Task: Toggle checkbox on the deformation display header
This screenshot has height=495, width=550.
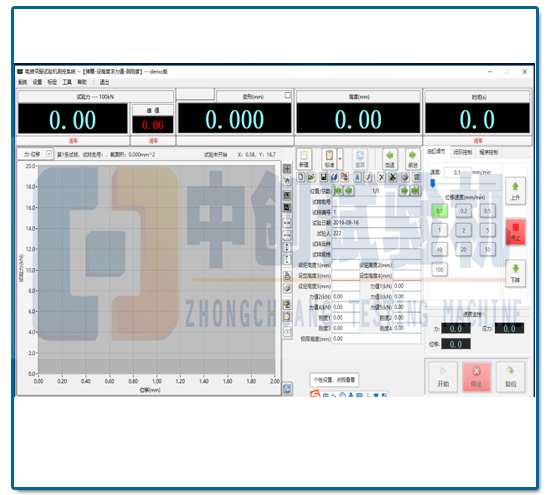Action: click(287, 95)
